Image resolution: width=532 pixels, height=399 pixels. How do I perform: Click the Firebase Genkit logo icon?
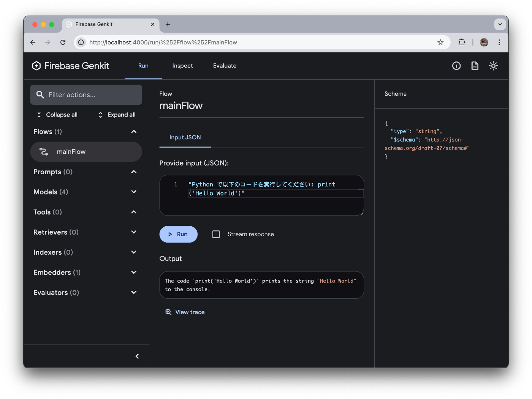click(x=36, y=66)
